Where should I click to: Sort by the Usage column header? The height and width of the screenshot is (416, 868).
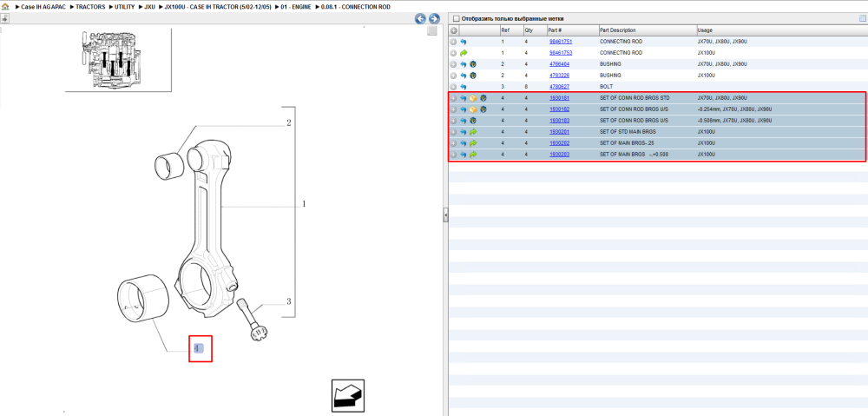click(705, 30)
